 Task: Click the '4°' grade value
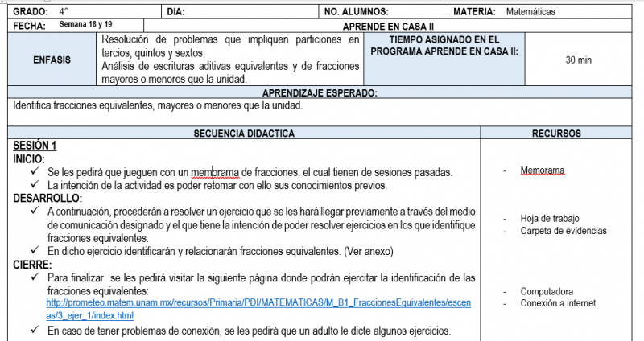[64, 11]
